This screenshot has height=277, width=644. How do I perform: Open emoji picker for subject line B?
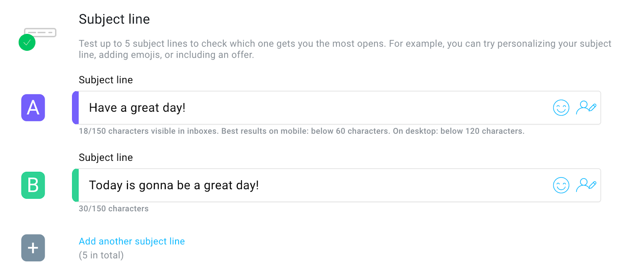click(561, 185)
